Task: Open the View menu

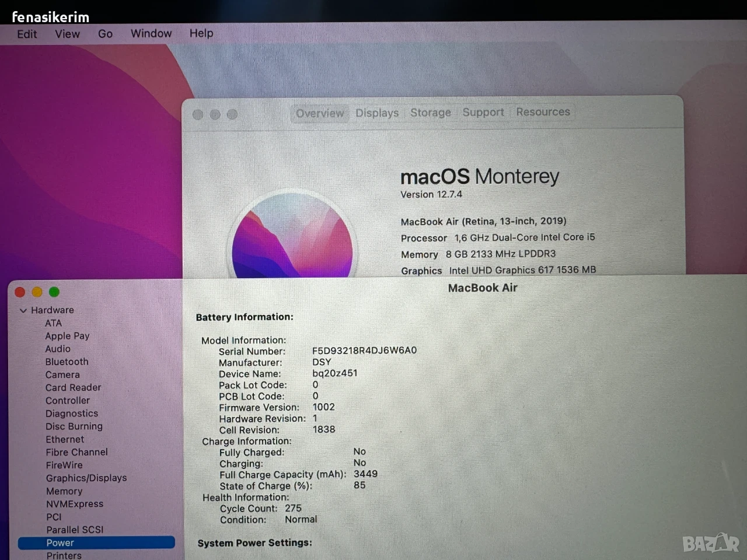Action: click(67, 34)
